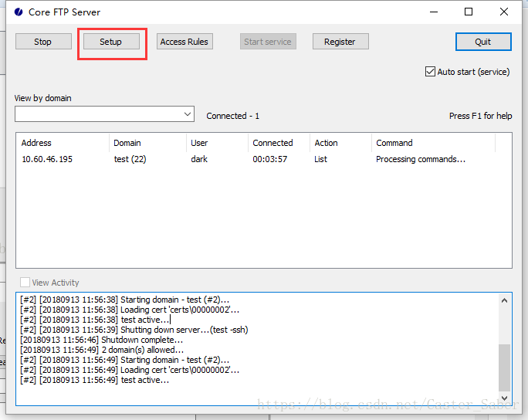Expand the View by domain dropdown
The image size is (528, 420).
coord(188,114)
